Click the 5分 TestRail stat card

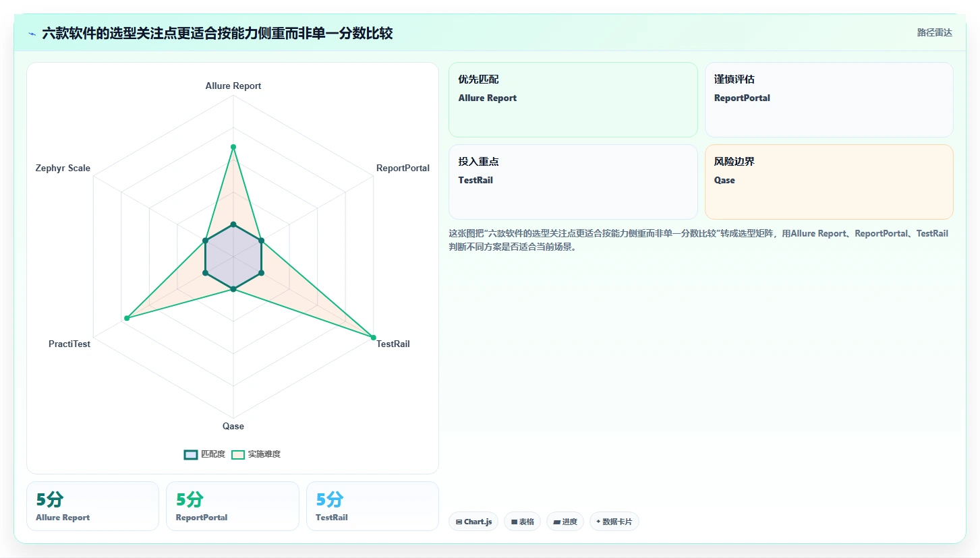pos(372,506)
